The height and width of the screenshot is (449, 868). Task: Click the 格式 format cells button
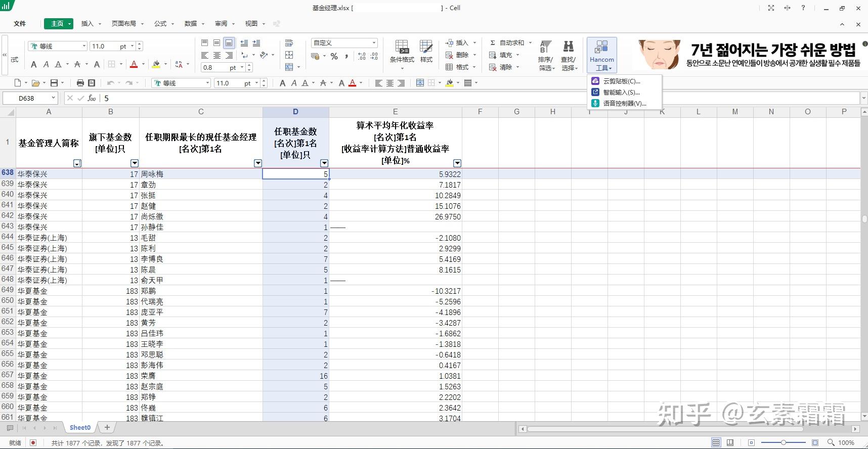pyautogui.click(x=458, y=67)
